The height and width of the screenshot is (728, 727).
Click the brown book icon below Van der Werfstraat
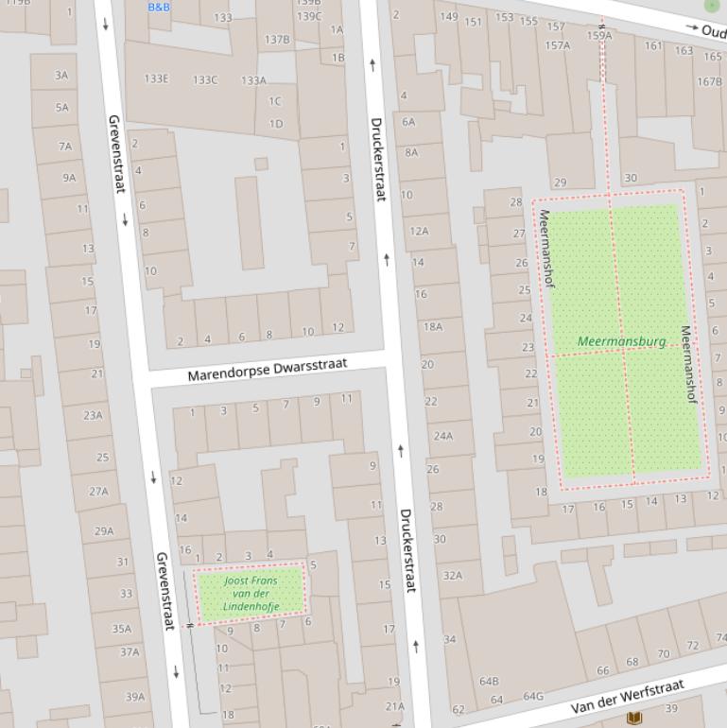[635, 719]
